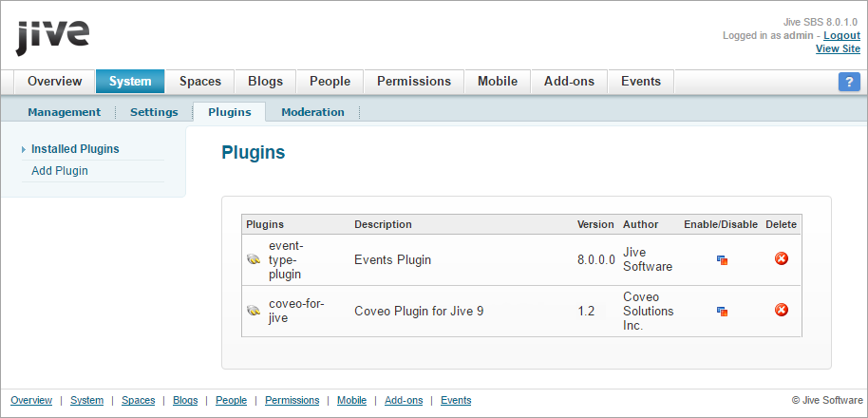Viewport: 868px width, 418px height.
Task: Open the Settings sub-tab
Action: tap(154, 112)
